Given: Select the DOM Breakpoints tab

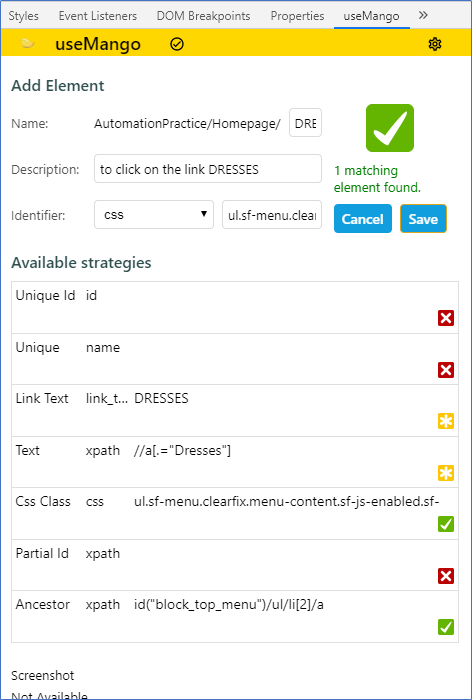Looking at the screenshot, I should [x=203, y=16].
